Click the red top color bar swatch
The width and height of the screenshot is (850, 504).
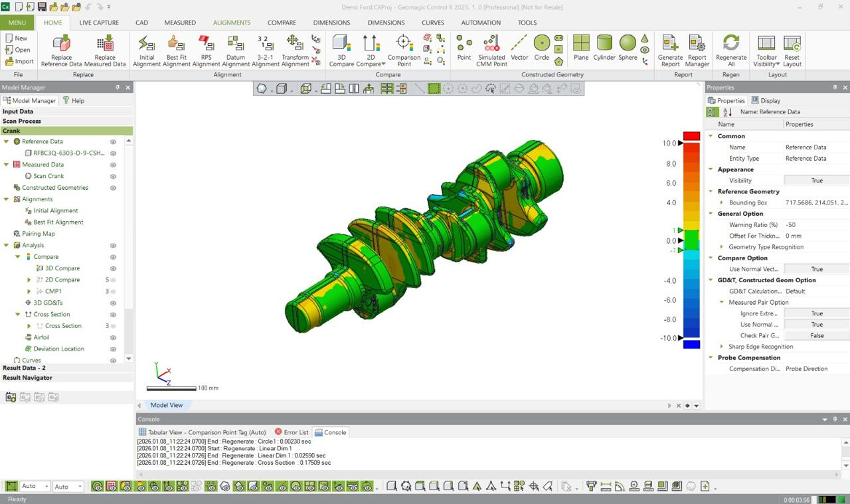[691, 136]
